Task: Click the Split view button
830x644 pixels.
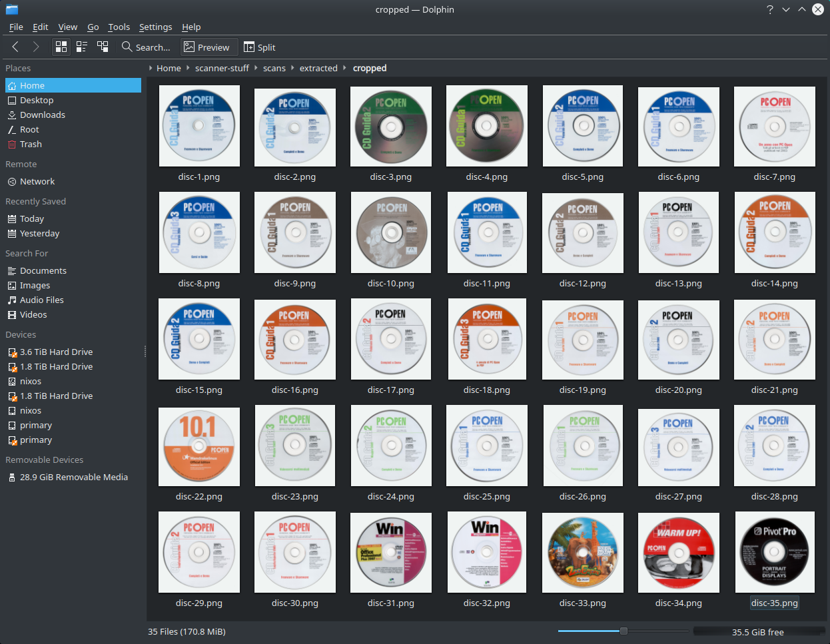Action: click(x=259, y=47)
